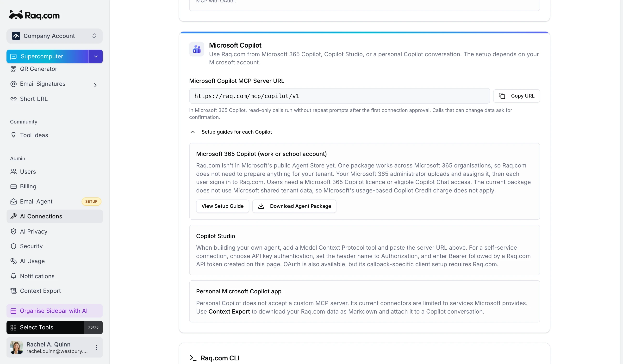The height and width of the screenshot is (364, 623).
Task: Click Rachel A. Quinn's avatar
Action: (17, 347)
